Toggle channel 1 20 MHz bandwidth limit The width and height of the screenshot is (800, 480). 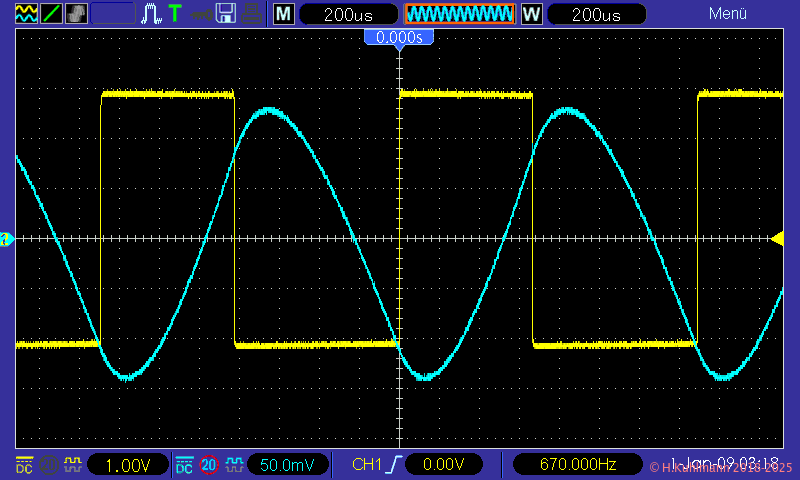pyautogui.click(x=48, y=465)
